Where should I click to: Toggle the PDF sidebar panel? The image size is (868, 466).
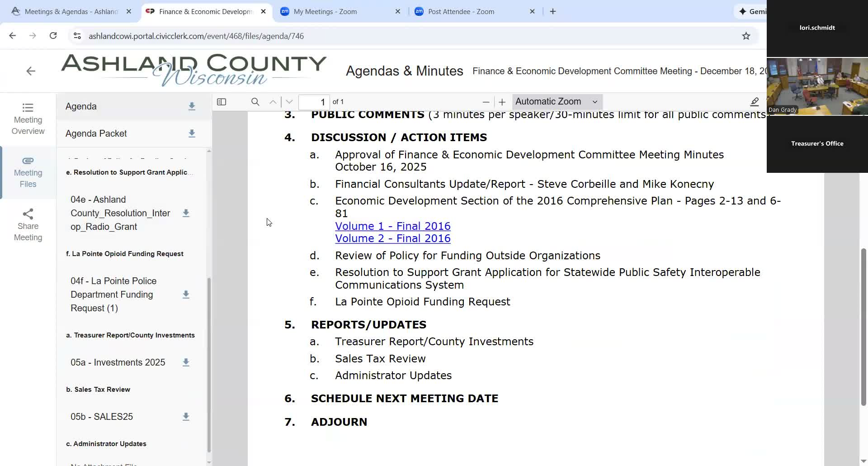(222, 102)
